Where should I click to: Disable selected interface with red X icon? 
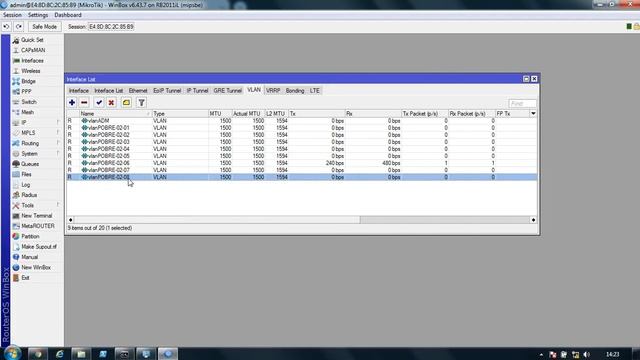tap(111, 102)
